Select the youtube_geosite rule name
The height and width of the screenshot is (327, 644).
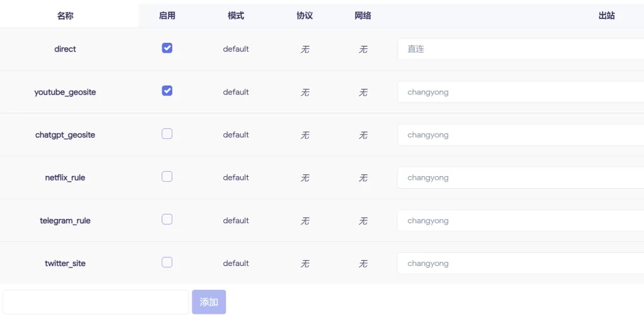[x=65, y=92]
